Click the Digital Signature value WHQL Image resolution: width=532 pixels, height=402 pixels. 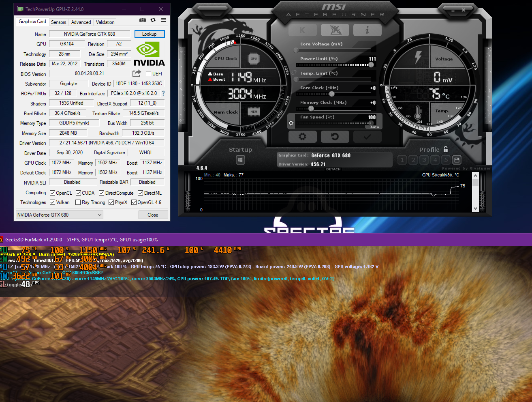click(146, 153)
